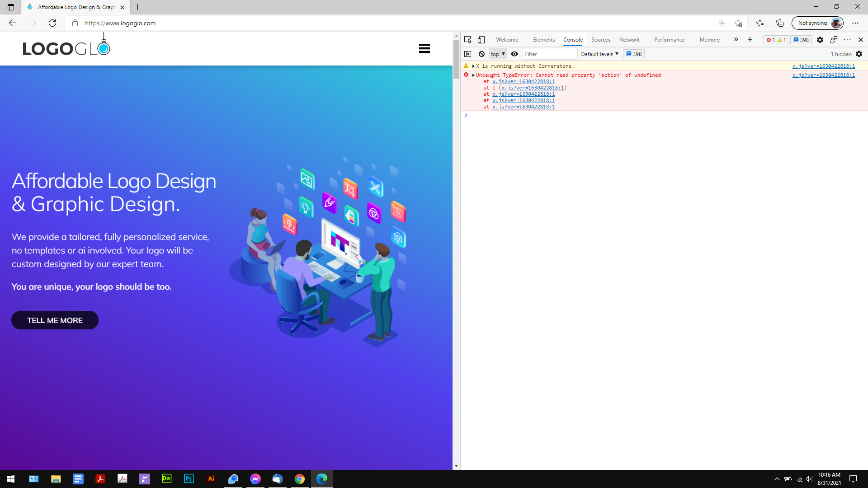Open x.js source link on warning row
The width and height of the screenshot is (868, 488).
click(x=823, y=66)
